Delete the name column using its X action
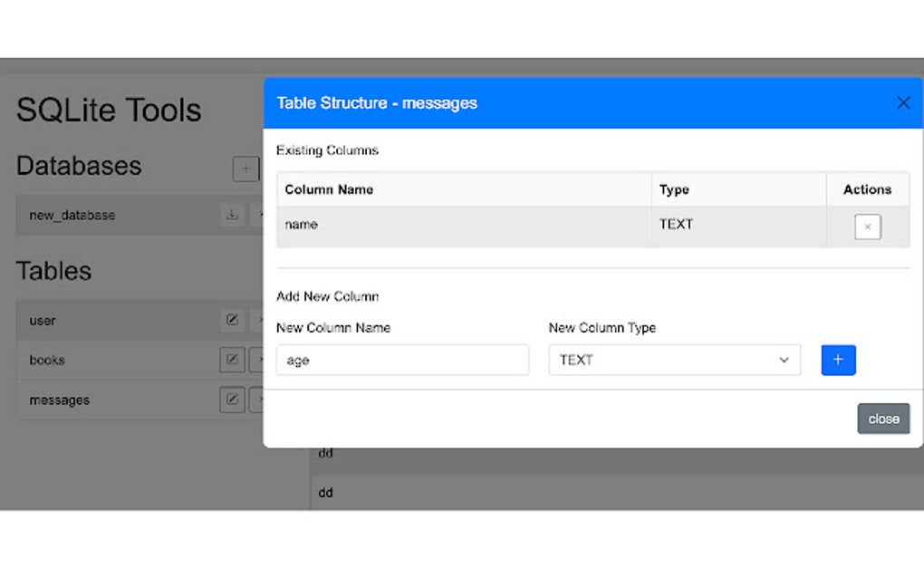 coord(867,226)
